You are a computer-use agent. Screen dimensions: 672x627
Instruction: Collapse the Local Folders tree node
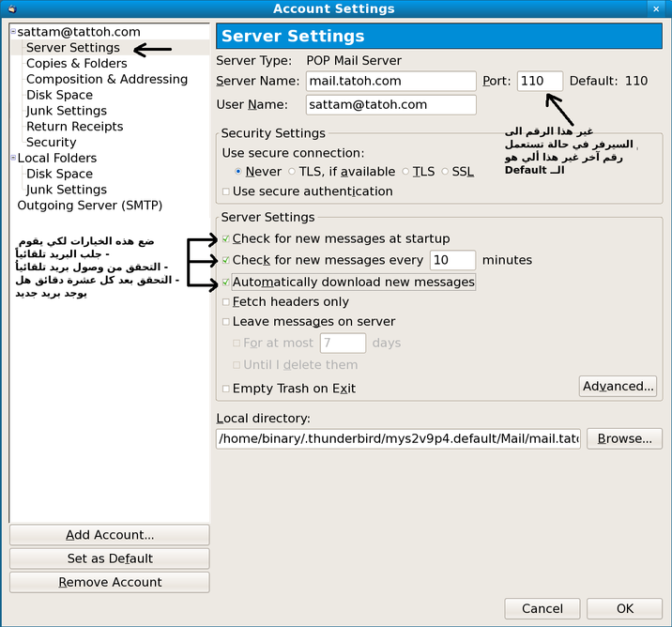tap(13, 159)
